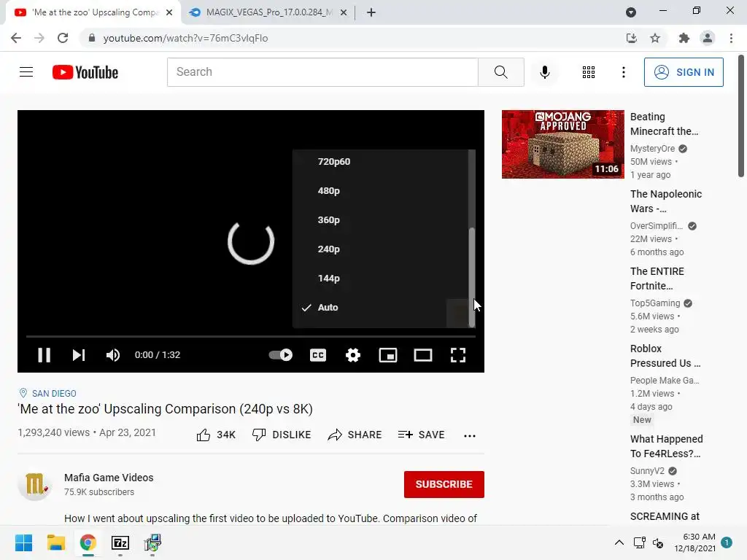Open the Windows Start menu
This screenshot has width=747, height=560.
tap(23, 542)
